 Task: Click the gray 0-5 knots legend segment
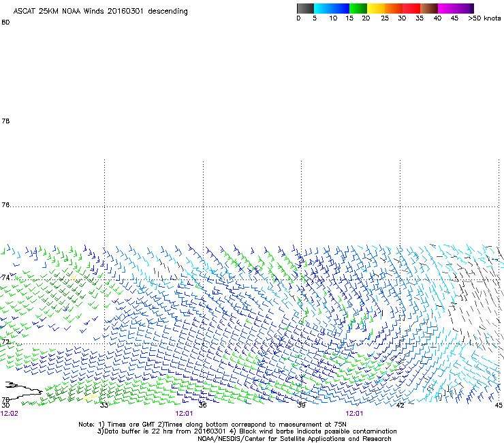[305, 8]
